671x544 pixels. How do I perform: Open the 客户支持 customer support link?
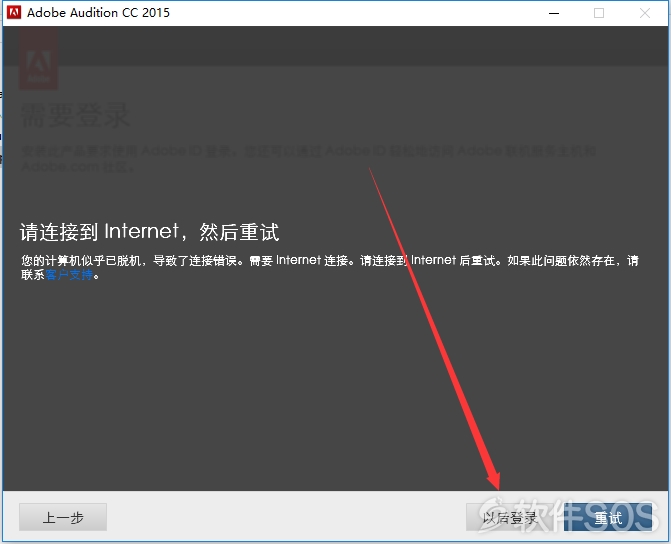(69, 275)
